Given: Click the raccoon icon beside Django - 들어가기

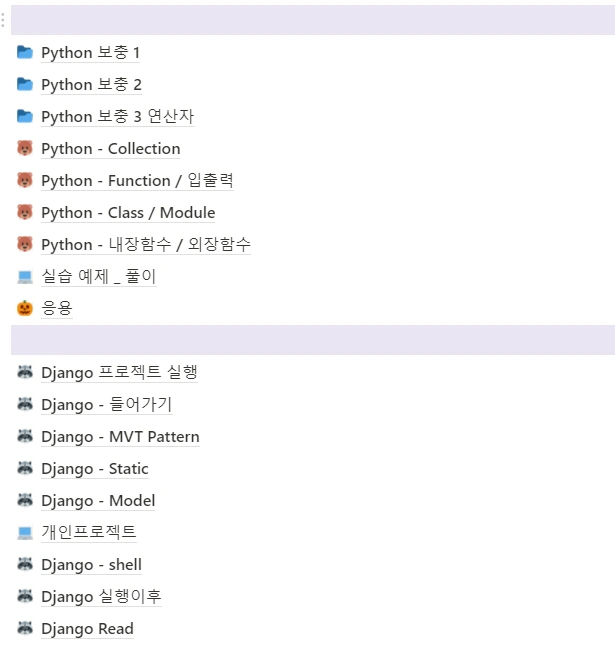Looking at the screenshot, I should (25, 404).
